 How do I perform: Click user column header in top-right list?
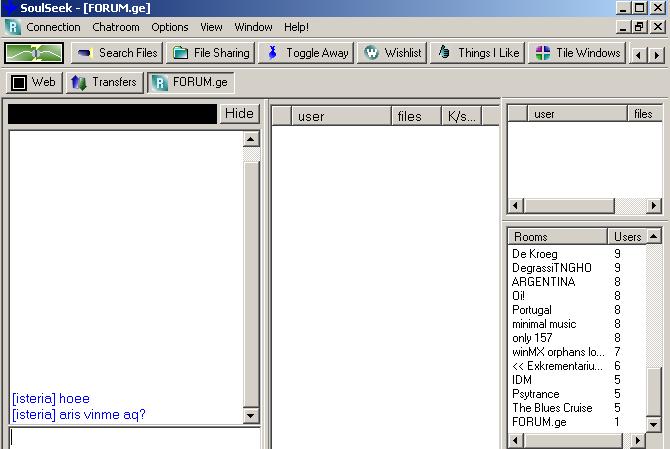pyautogui.click(x=577, y=114)
